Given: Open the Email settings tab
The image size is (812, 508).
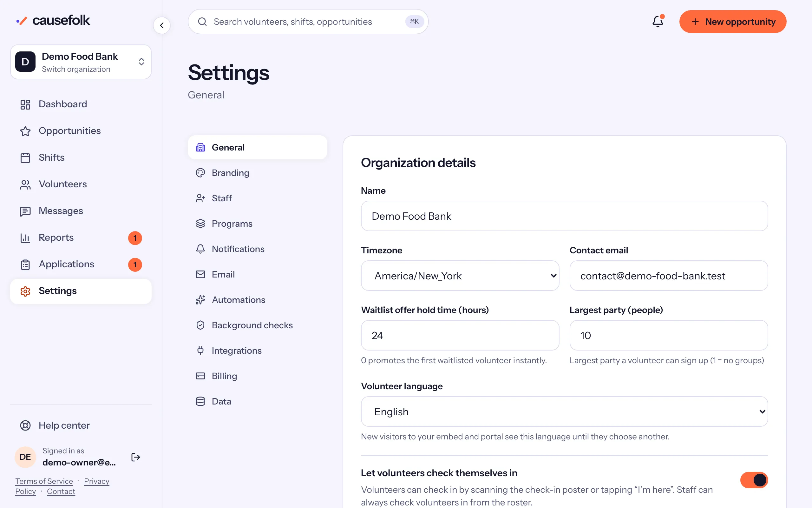Looking at the screenshot, I should point(257,275).
